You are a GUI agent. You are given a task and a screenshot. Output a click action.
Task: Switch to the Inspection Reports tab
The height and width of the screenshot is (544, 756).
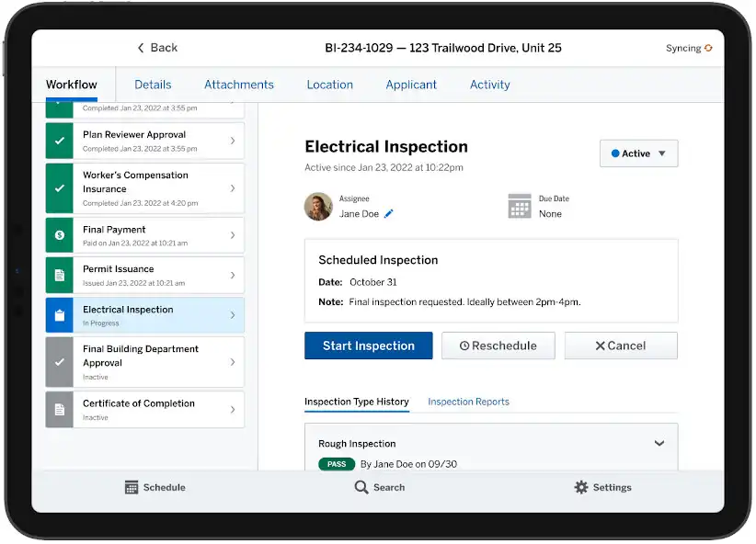(468, 402)
